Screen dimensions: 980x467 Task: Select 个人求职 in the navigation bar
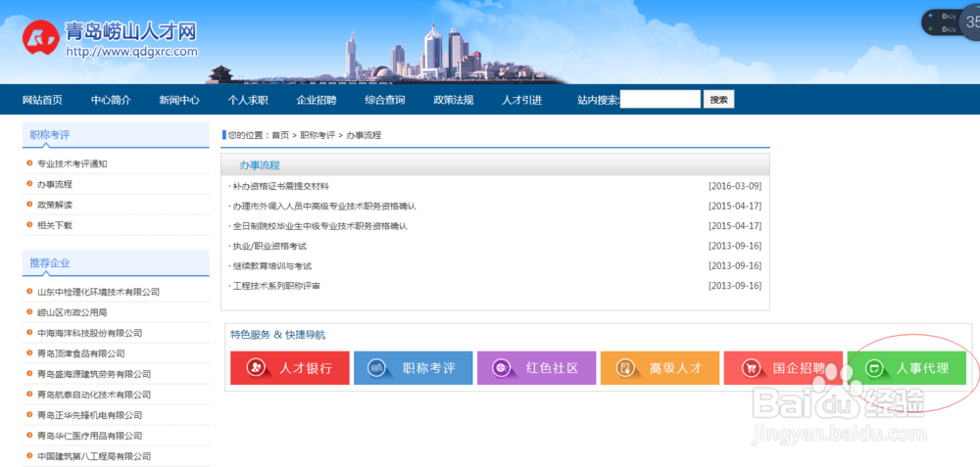tap(248, 100)
